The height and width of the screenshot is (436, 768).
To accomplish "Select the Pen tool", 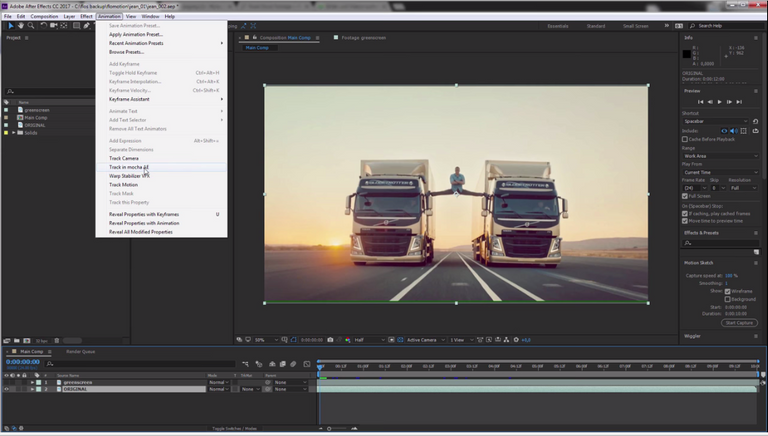I will point(87,25).
